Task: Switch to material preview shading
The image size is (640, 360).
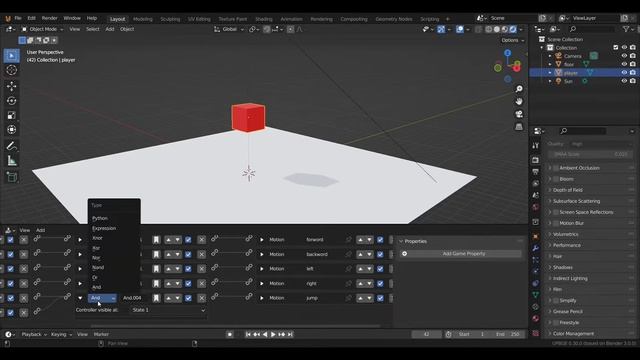Action: click(x=505, y=29)
